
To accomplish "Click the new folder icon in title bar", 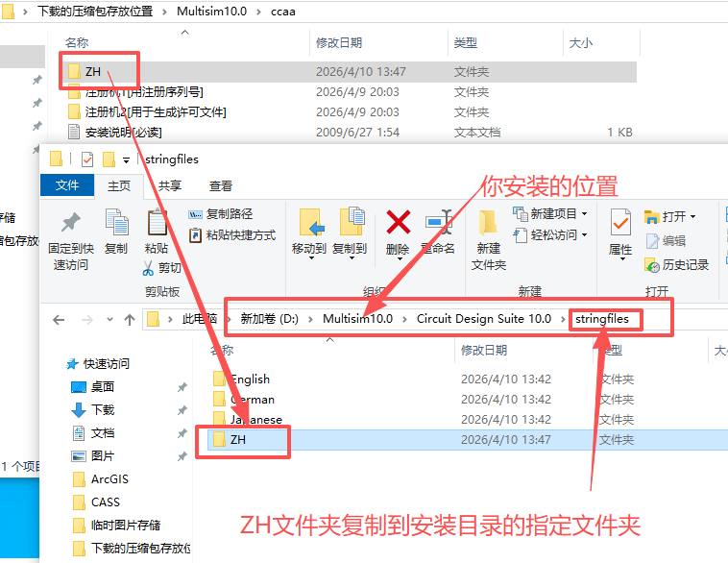I will 109,159.
